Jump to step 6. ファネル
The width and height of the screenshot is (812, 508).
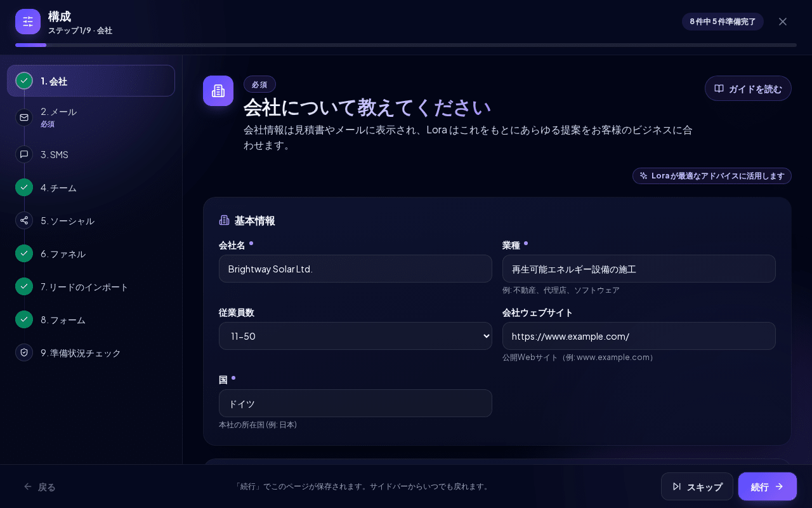click(x=91, y=253)
